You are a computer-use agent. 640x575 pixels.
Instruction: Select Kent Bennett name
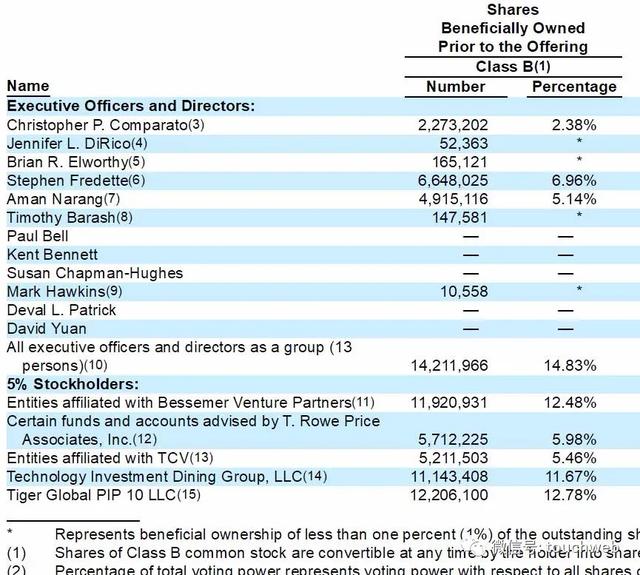click(52, 255)
